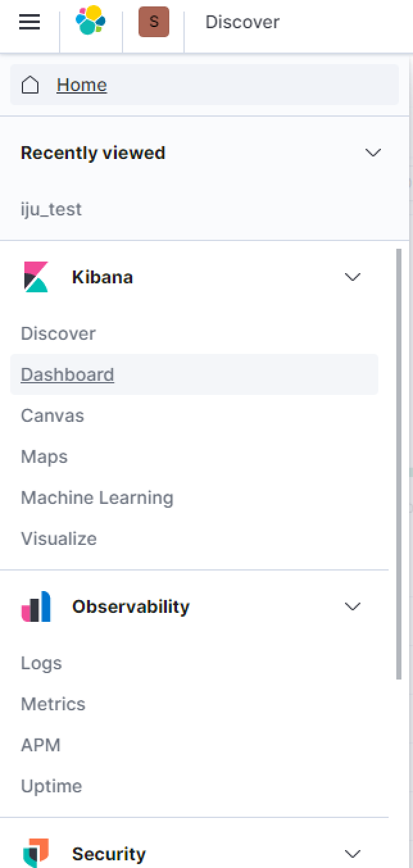The height and width of the screenshot is (868, 413).
Task: Open the Maps app
Action: pos(44,456)
